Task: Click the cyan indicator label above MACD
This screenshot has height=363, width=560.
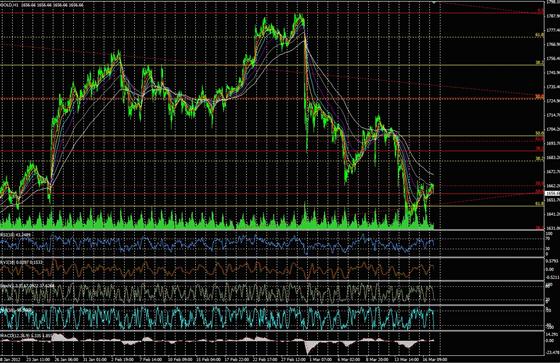Action: click(x=16, y=310)
